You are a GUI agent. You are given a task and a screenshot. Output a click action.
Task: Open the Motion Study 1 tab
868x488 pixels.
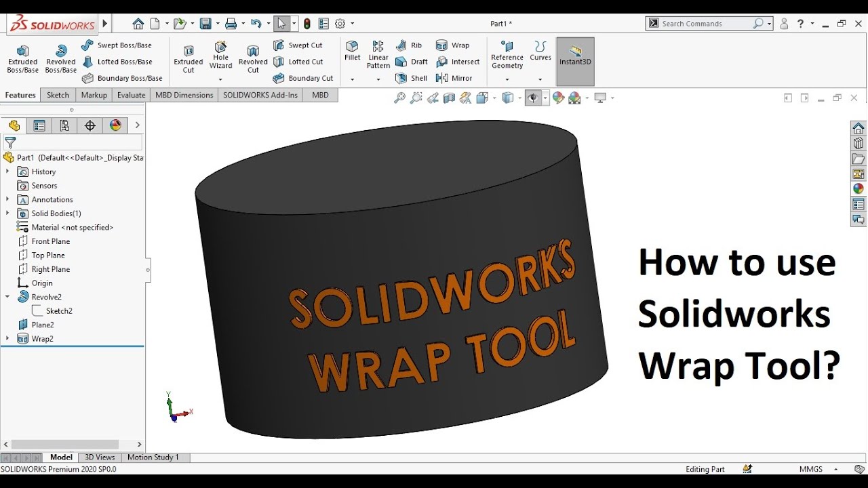pyautogui.click(x=153, y=457)
